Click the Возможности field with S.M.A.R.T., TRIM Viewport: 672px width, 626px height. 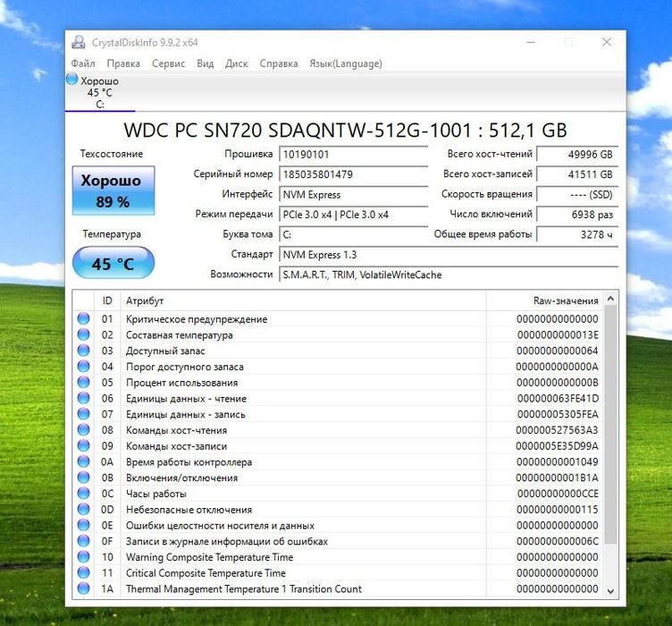tap(449, 275)
